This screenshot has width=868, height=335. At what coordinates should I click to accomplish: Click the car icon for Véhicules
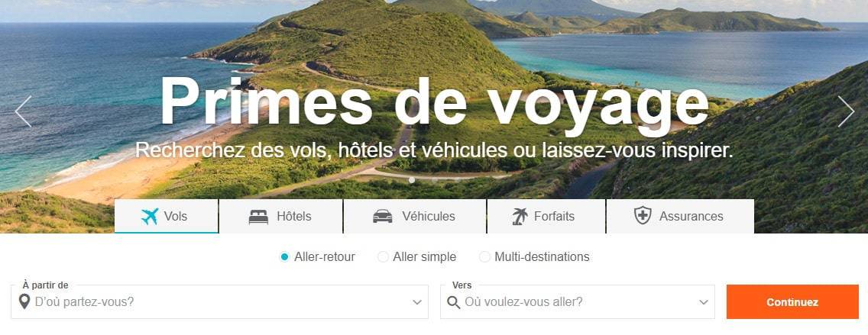[383, 217]
